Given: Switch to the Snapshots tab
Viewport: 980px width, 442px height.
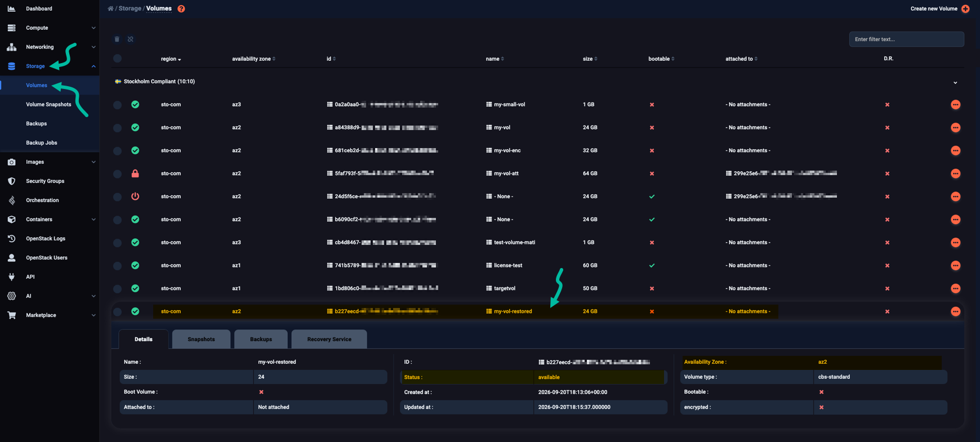Looking at the screenshot, I should point(201,339).
